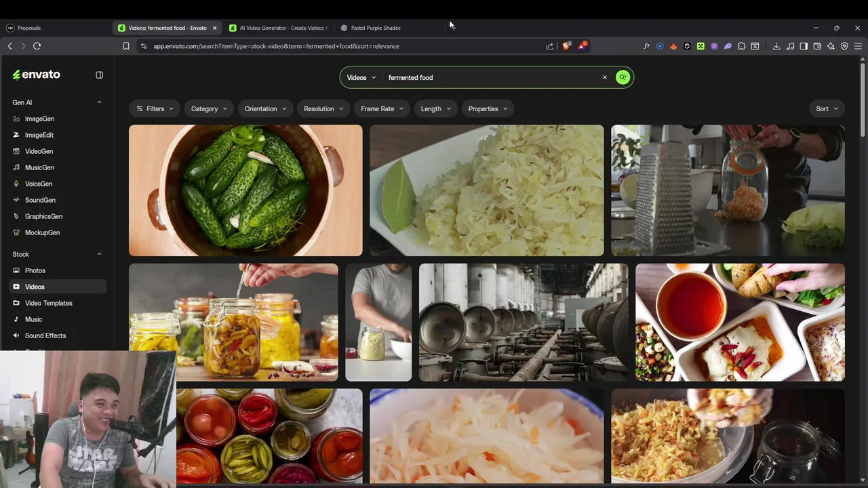The image size is (868, 488).
Task: Open VoiceGen tool in sidebar
Action: pyautogui.click(x=39, y=184)
